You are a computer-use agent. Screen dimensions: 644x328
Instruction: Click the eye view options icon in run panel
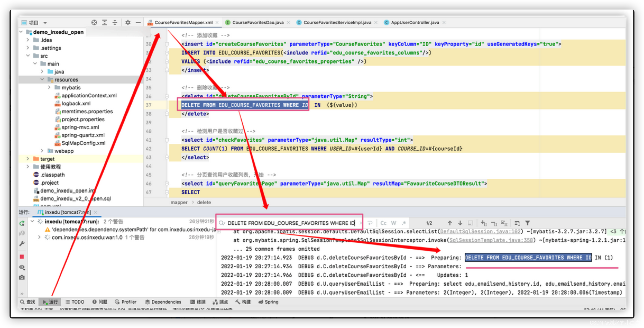coord(22,267)
